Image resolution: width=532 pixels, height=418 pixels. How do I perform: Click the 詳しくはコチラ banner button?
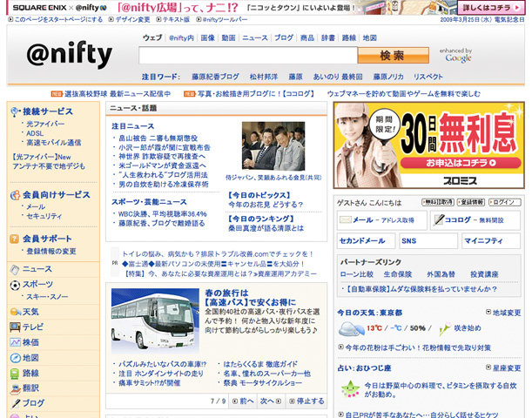point(491,8)
